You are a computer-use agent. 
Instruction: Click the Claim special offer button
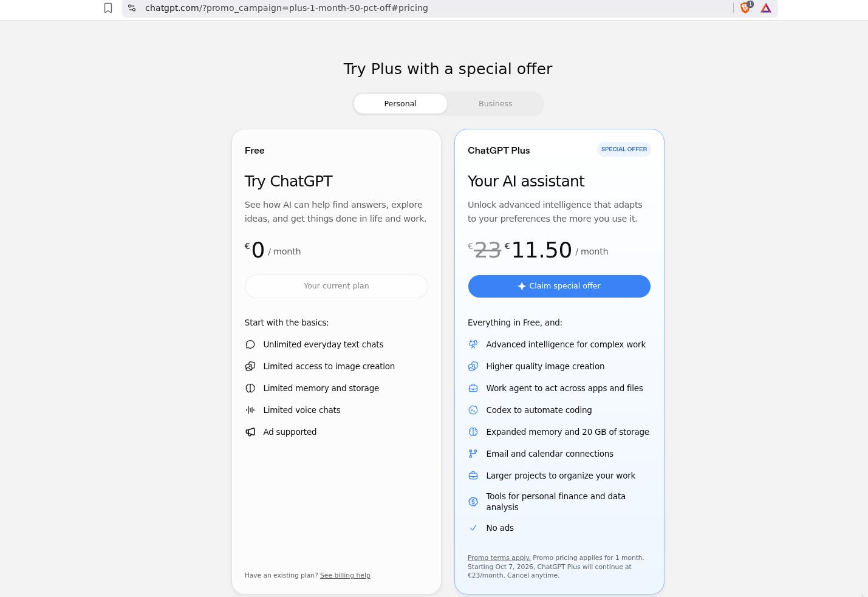[559, 286]
